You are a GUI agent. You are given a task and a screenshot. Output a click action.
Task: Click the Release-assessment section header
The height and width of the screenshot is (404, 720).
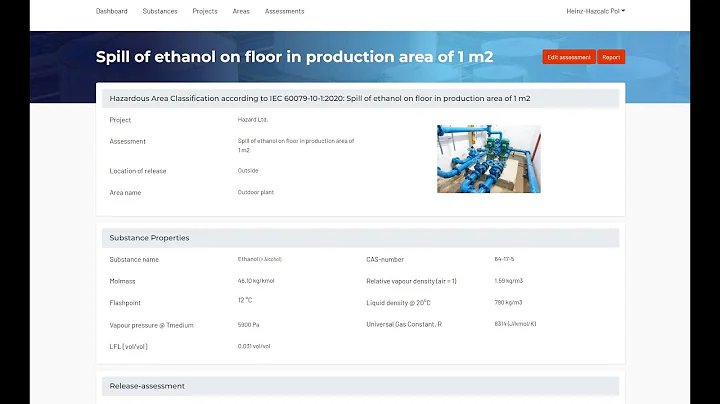[x=360, y=386]
